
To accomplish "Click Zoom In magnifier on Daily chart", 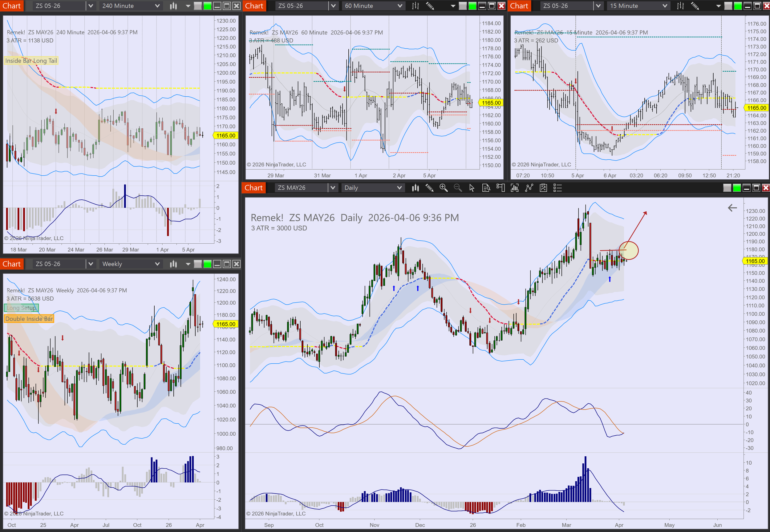I will coord(444,188).
